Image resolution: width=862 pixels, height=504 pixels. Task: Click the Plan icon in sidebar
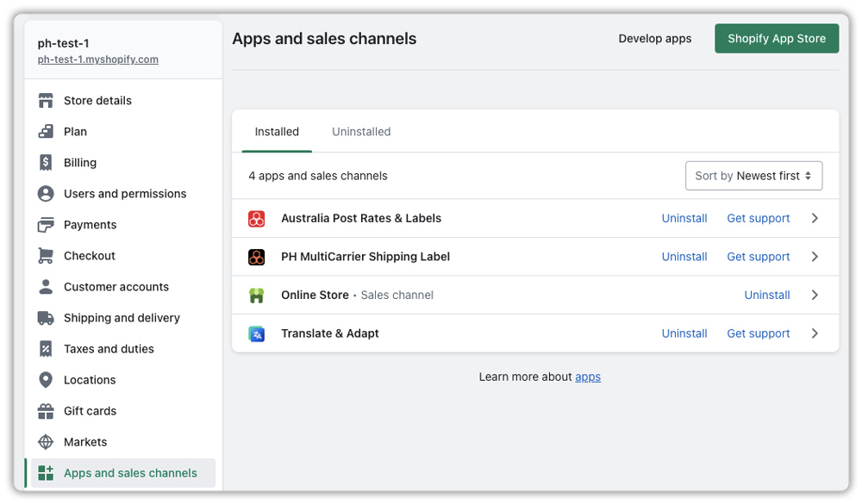pos(46,131)
